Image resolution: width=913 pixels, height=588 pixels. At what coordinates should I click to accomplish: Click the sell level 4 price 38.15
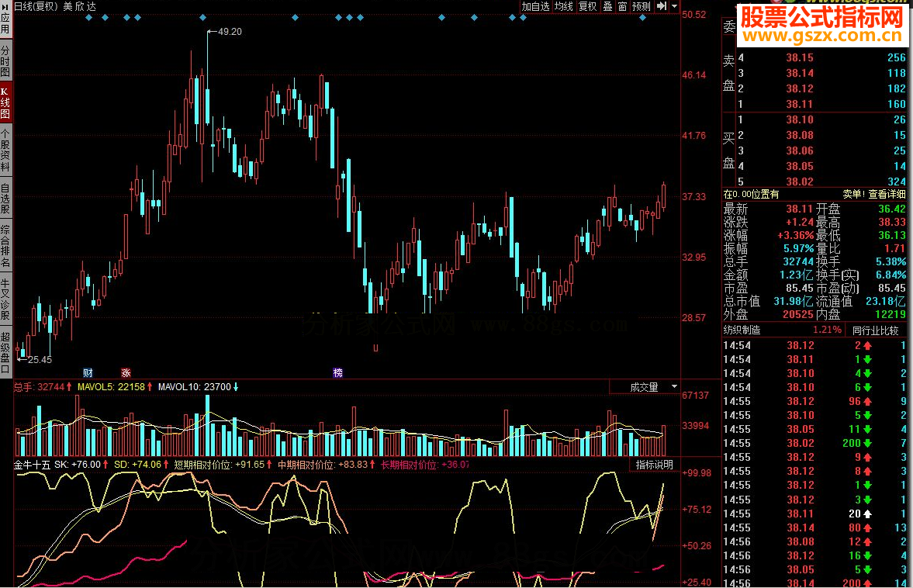click(800, 57)
